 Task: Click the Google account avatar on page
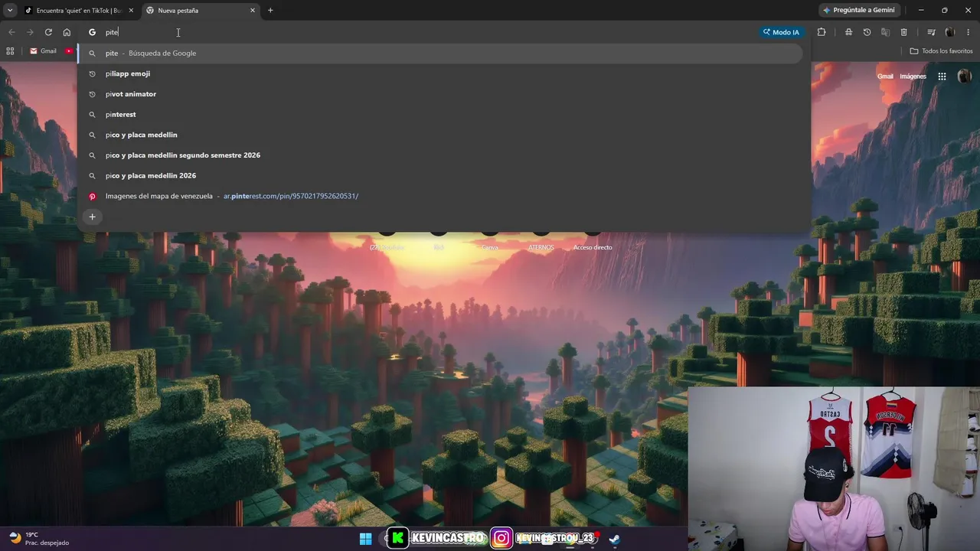964,77
